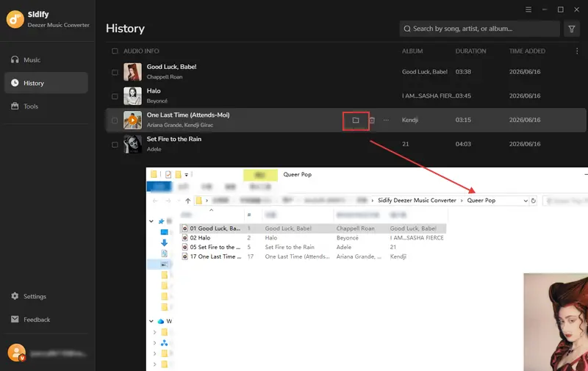Click the album art preview in Explorer

(556, 323)
